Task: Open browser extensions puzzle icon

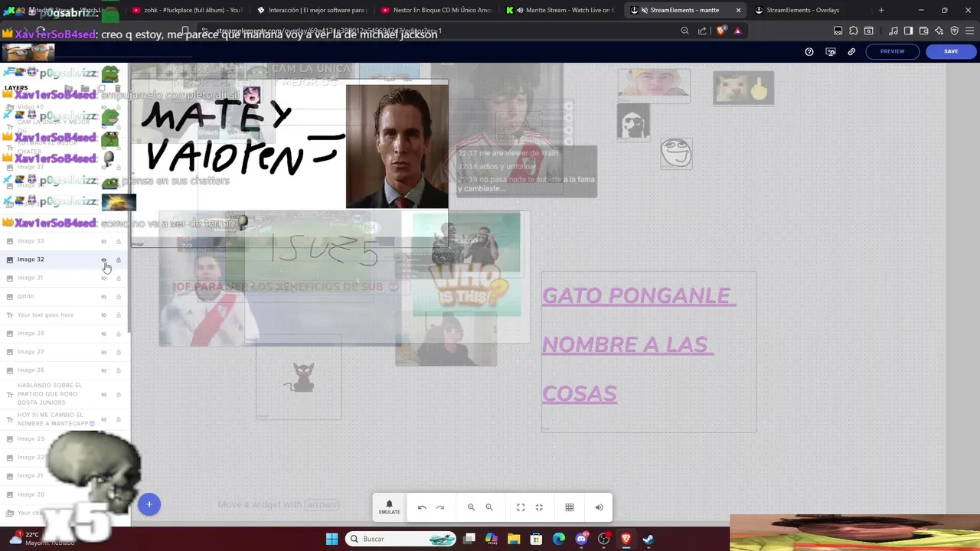Action: click(854, 31)
